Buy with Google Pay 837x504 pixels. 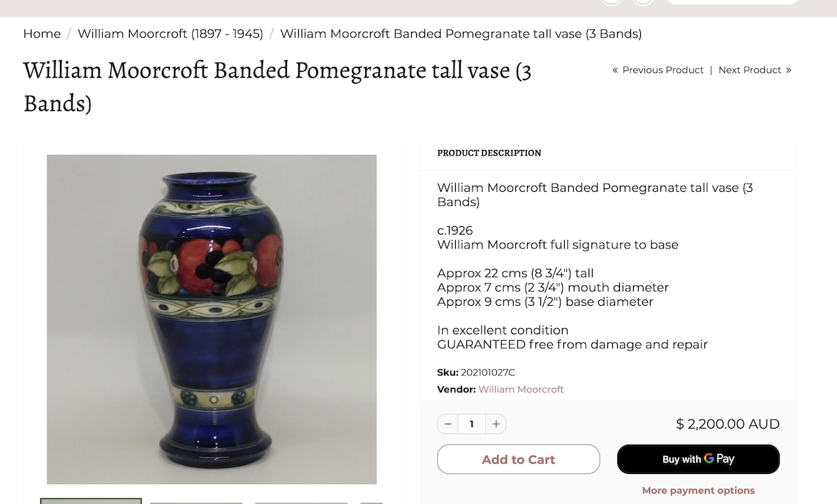(698, 459)
